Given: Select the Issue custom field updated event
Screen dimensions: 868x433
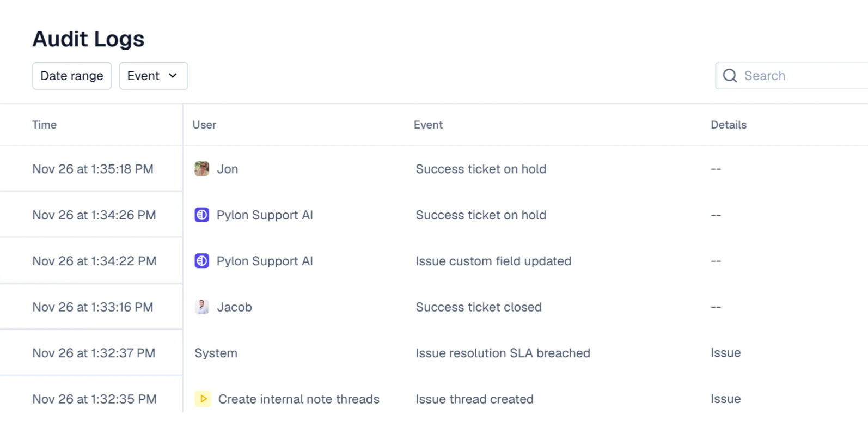Looking at the screenshot, I should point(493,261).
